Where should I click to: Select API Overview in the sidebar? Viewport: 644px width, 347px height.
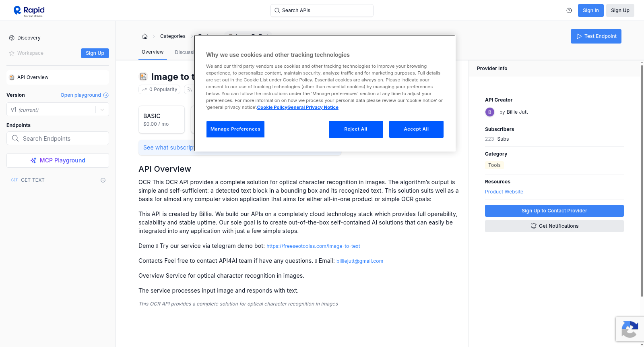(x=58, y=77)
